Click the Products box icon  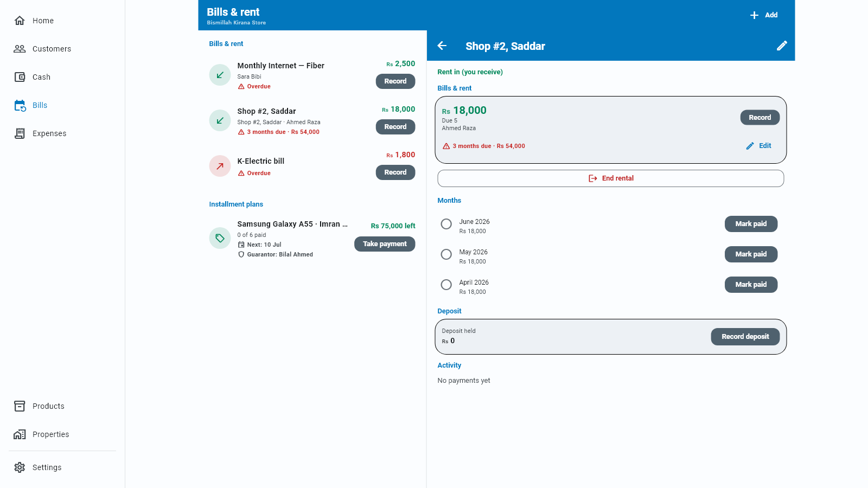[20, 406]
